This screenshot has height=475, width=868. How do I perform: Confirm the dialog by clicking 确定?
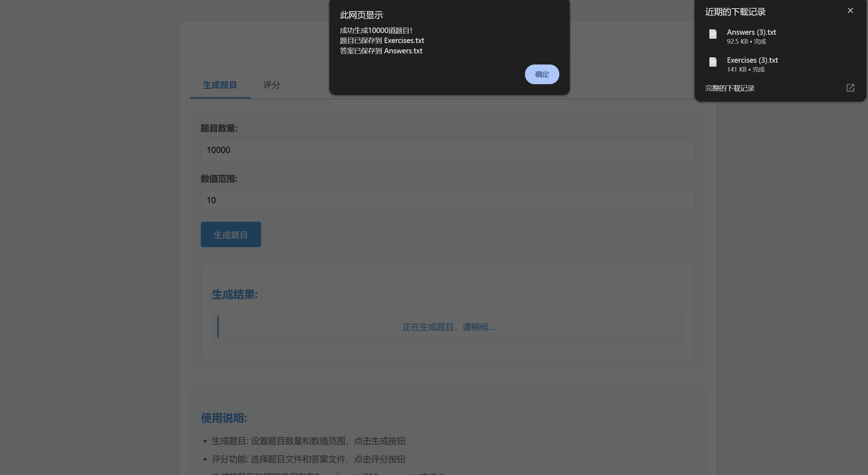tap(541, 74)
